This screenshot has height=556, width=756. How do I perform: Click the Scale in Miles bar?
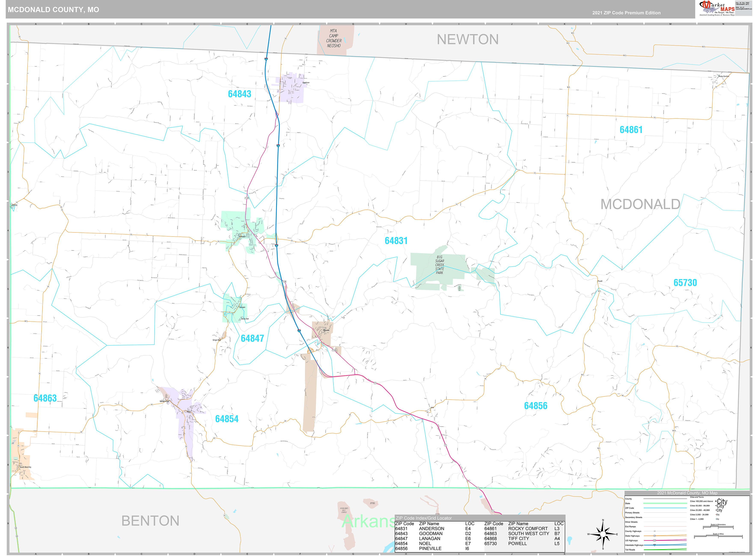click(x=718, y=536)
